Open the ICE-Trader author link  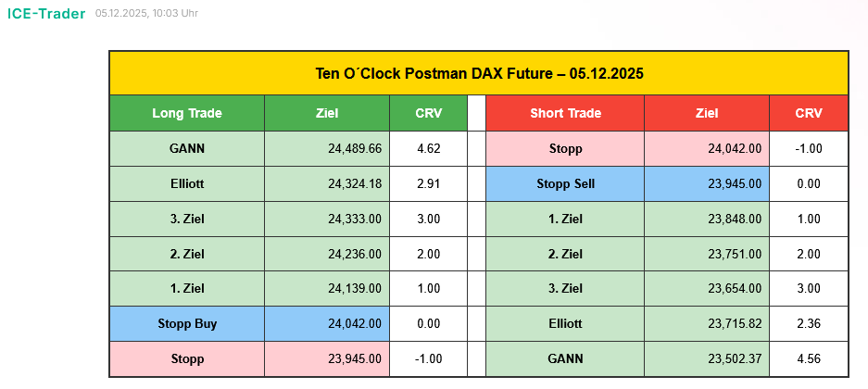click(x=46, y=14)
